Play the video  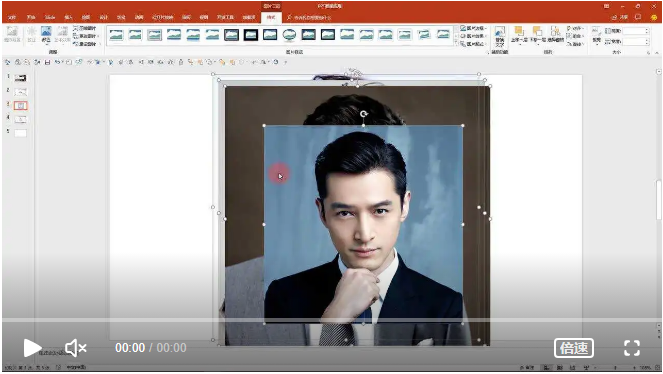tap(32, 348)
